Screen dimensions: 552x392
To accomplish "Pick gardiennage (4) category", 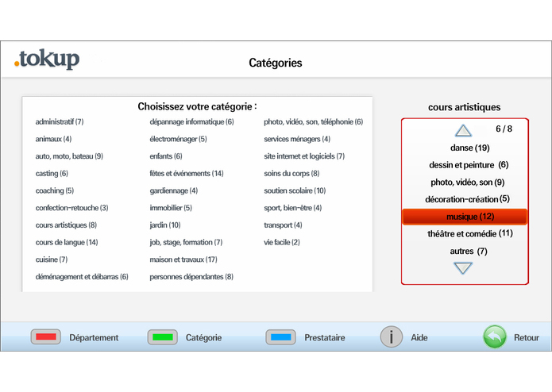I will [174, 190].
